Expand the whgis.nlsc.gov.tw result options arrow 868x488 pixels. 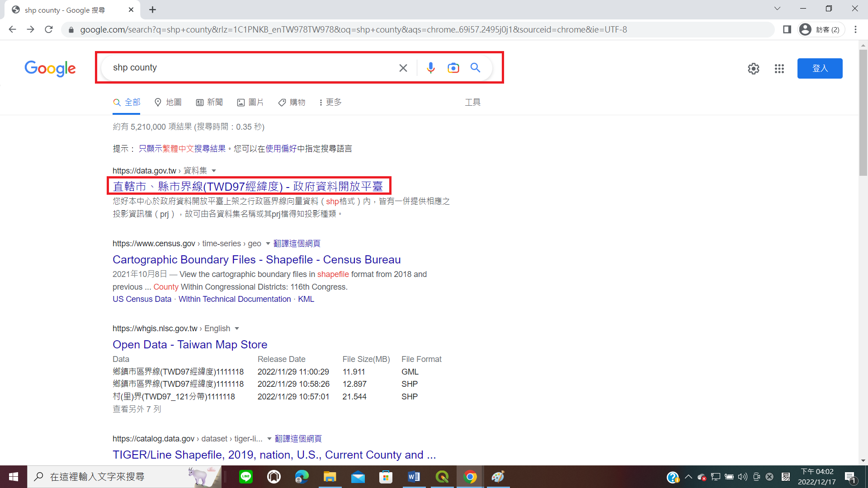click(x=236, y=328)
